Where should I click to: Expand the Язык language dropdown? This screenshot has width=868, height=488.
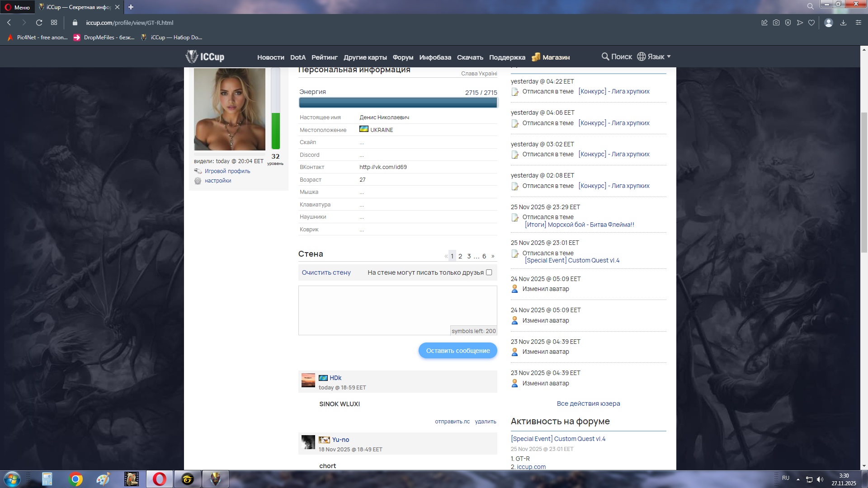[x=654, y=56]
